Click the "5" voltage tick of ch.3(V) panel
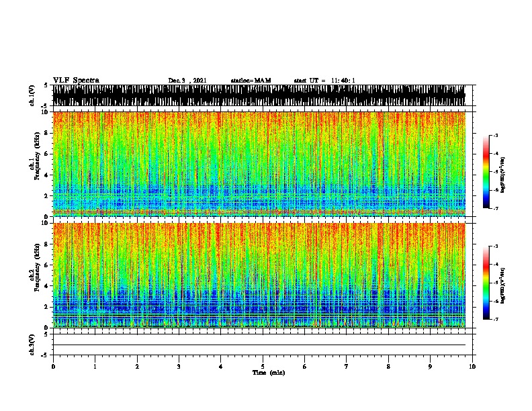Screen dimensions: 532x411 coord(46,334)
